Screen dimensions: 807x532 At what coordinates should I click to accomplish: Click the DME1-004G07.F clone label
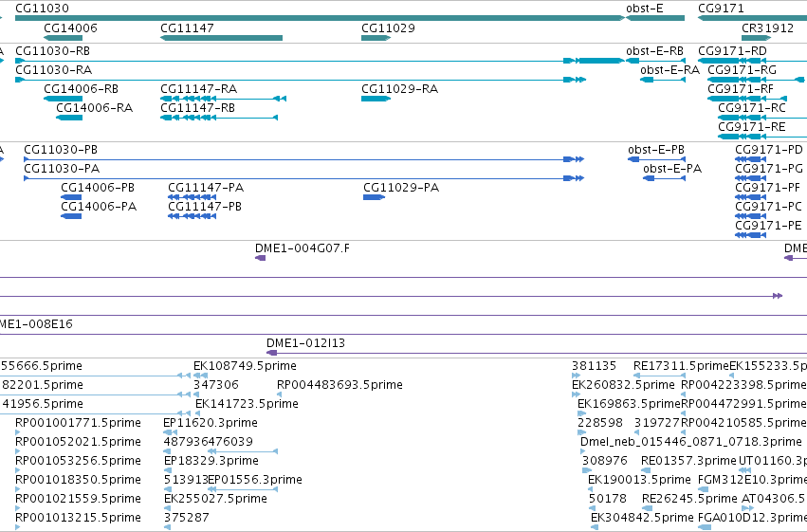point(303,248)
